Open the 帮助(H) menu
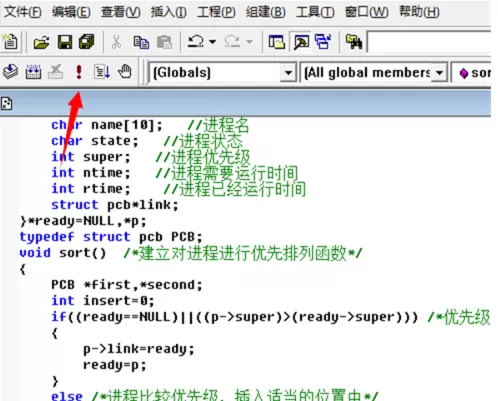Screen dimensions: 498x401 (x=419, y=12)
